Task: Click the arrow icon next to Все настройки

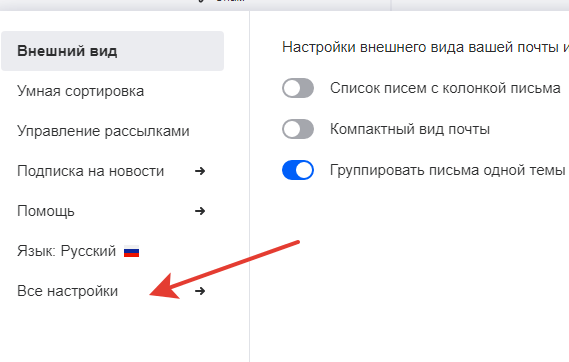Action: point(200,291)
